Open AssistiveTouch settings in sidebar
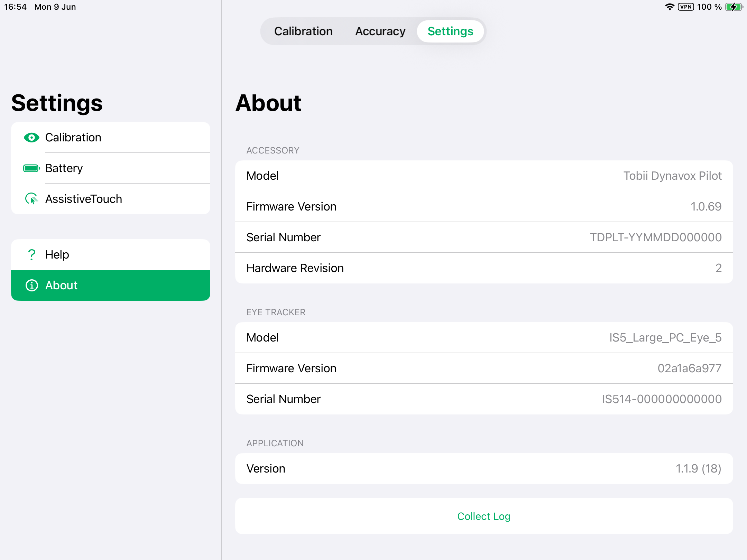This screenshot has width=747, height=560. click(111, 199)
